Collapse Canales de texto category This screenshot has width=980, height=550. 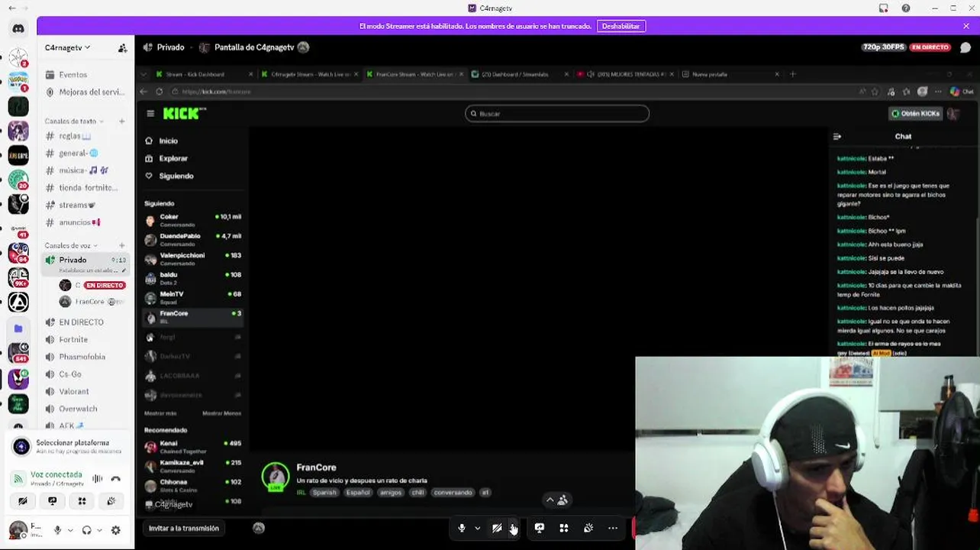[x=74, y=121]
